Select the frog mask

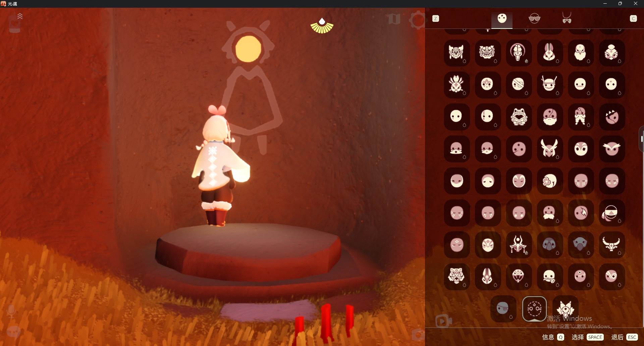click(519, 116)
